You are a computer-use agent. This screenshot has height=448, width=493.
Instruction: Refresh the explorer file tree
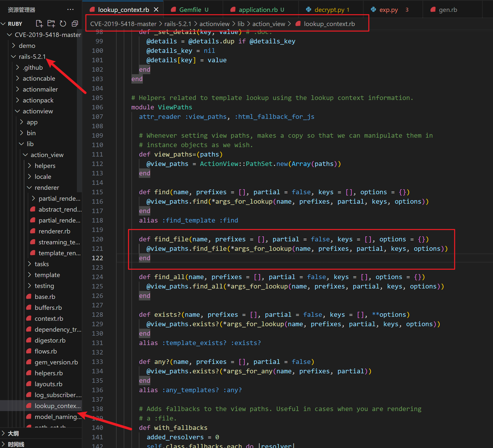coord(63,24)
